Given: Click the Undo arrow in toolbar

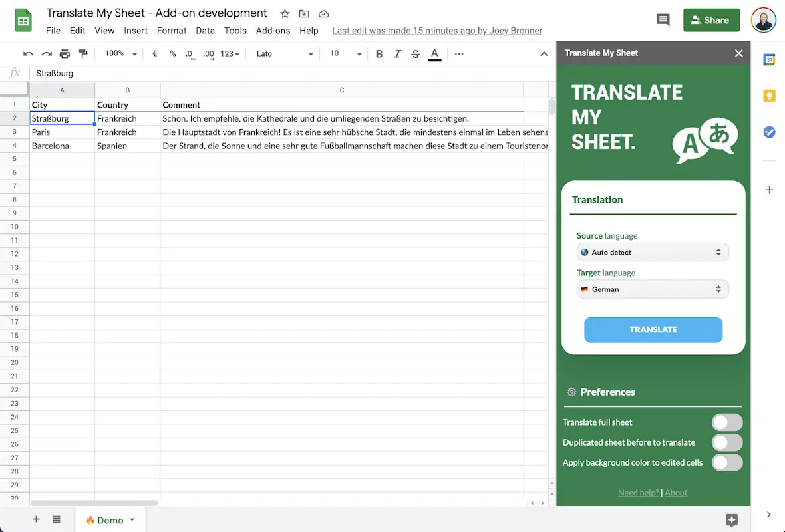Looking at the screenshot, I should 29,54.
